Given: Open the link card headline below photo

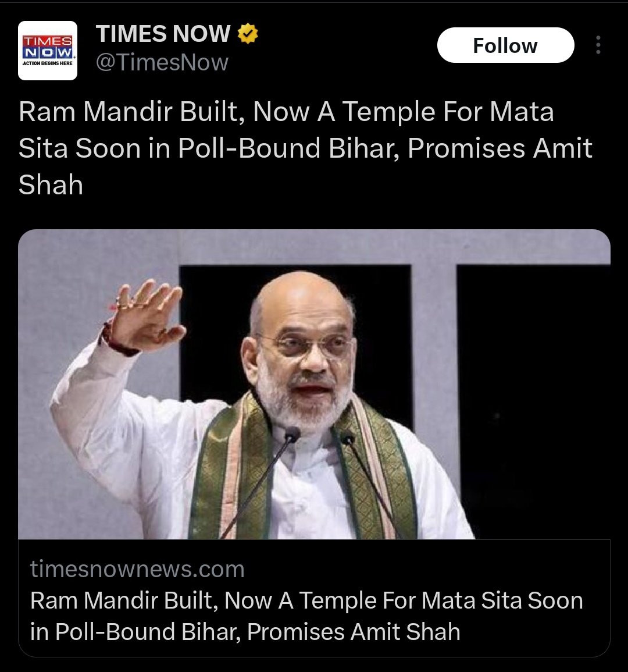Looking at the screenshot, I should (x=306, y=616).
